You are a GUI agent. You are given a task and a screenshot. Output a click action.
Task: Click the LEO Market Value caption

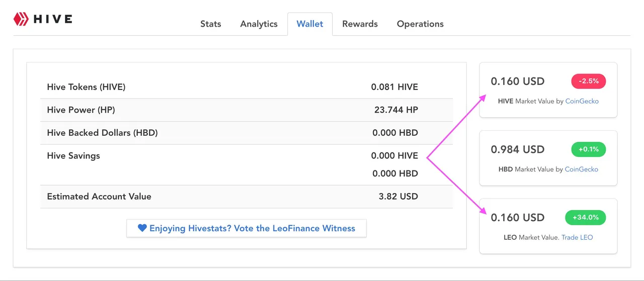click(531, 237)
